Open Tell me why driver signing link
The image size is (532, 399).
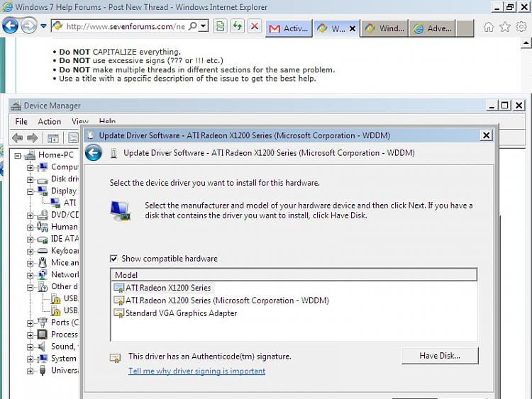(x=196, y=371)
